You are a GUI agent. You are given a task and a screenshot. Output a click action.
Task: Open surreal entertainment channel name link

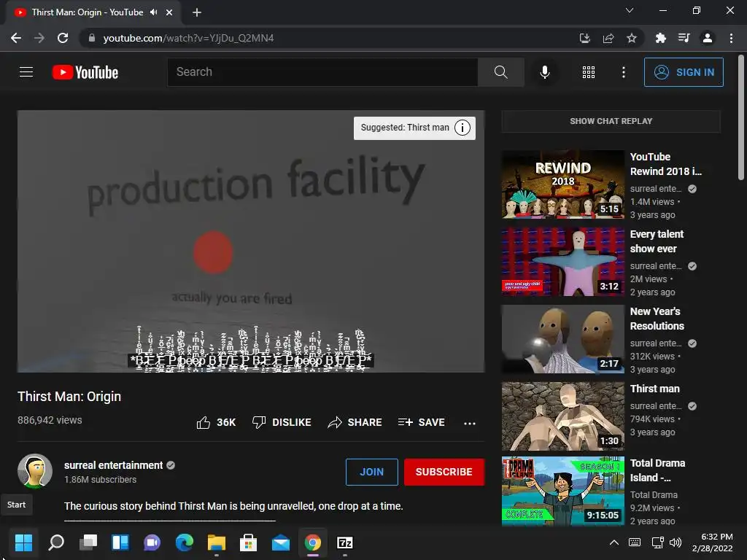(113, 465)
